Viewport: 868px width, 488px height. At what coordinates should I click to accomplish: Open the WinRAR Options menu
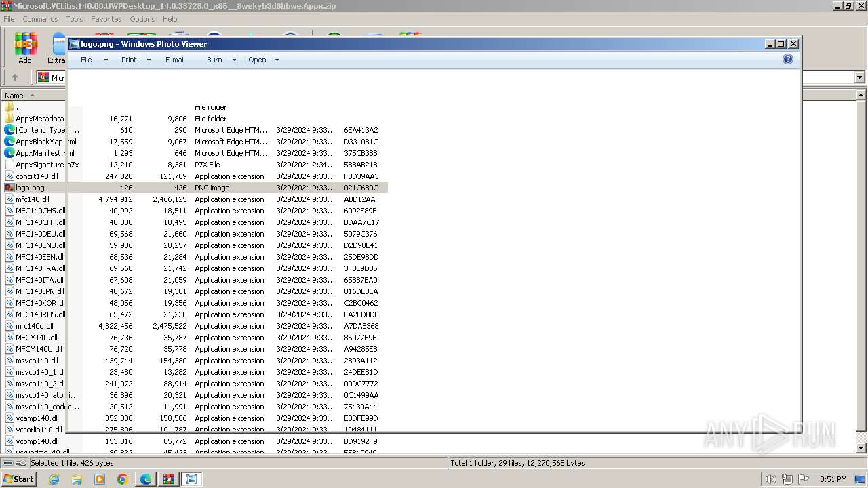click(142, 19)
